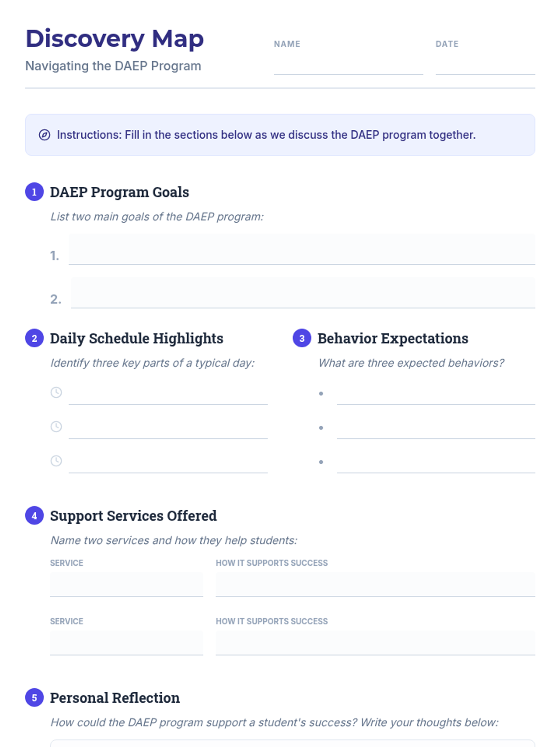Click the number 4 Support Services badge
Viewport: 560px width, 747px height.
pos(34,516)
